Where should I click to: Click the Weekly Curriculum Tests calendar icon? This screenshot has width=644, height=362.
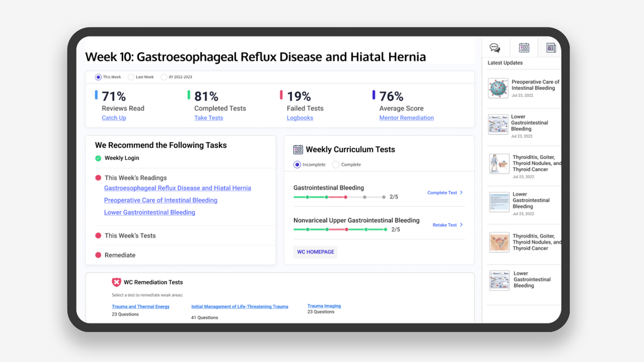[298, 149]
